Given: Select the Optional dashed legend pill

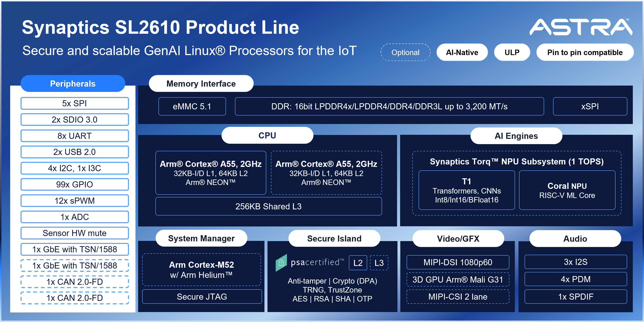Looking at the screenshot, I should point(405,52).
